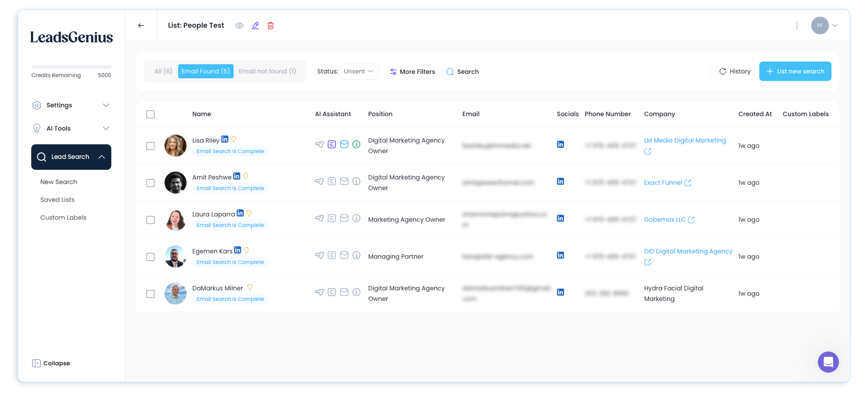This screenshot has width=868, height=403.
Task: Expand the AI Tools sidebar section
Action: click(71, 128)
